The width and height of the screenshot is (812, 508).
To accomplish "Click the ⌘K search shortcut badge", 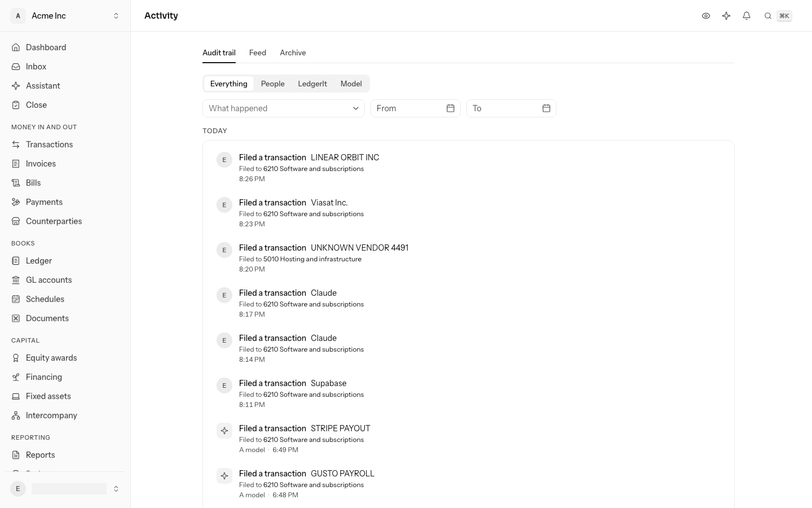I will tap(784, 16).
